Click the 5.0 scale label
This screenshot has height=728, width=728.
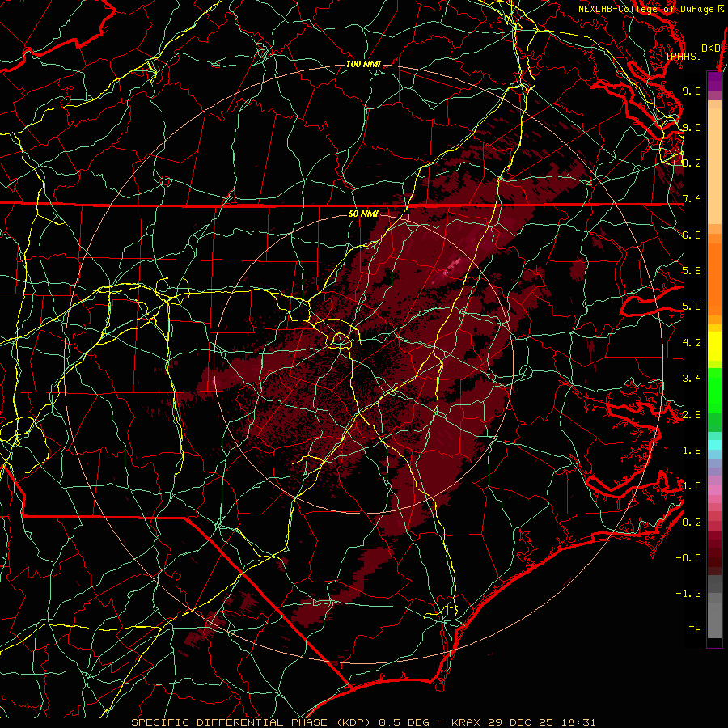point(692,307)
